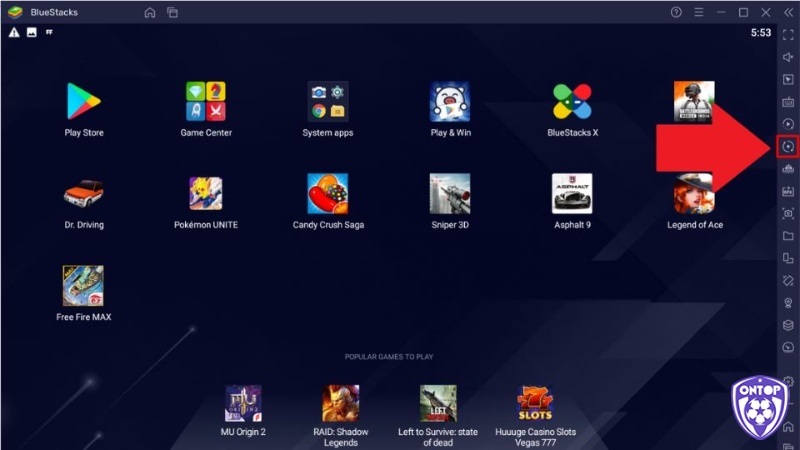Open the keyboard game controls icon
800x450 pixels.
pos(788,102)
